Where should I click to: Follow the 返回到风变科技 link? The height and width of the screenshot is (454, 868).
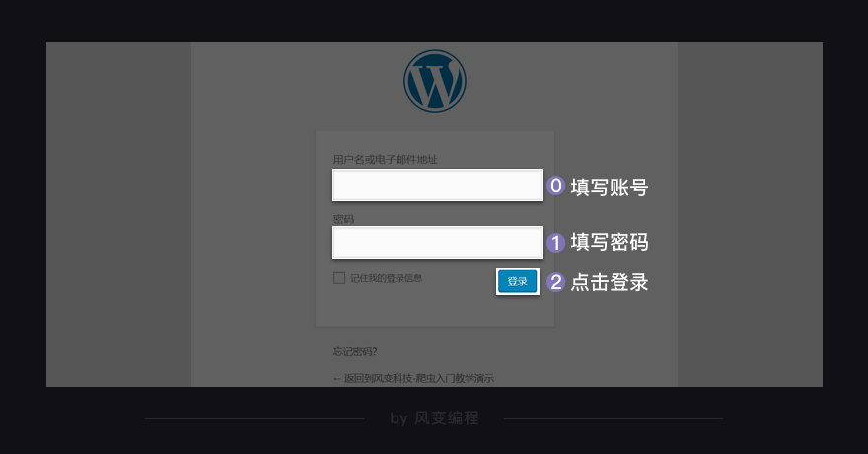[x=413, y=378]
